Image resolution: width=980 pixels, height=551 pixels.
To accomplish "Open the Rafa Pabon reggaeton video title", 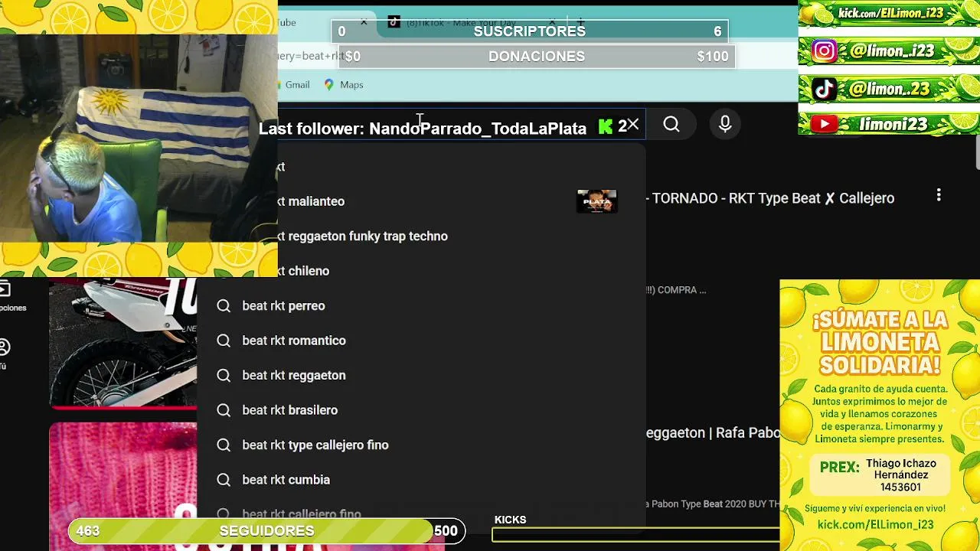I will coord(713,432).
